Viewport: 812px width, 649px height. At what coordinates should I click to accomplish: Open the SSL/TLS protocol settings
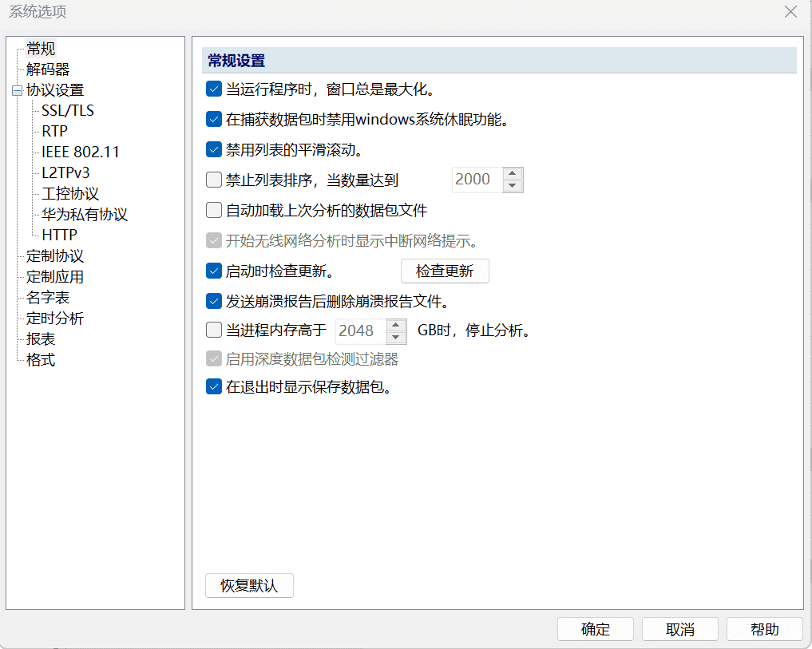68,111
